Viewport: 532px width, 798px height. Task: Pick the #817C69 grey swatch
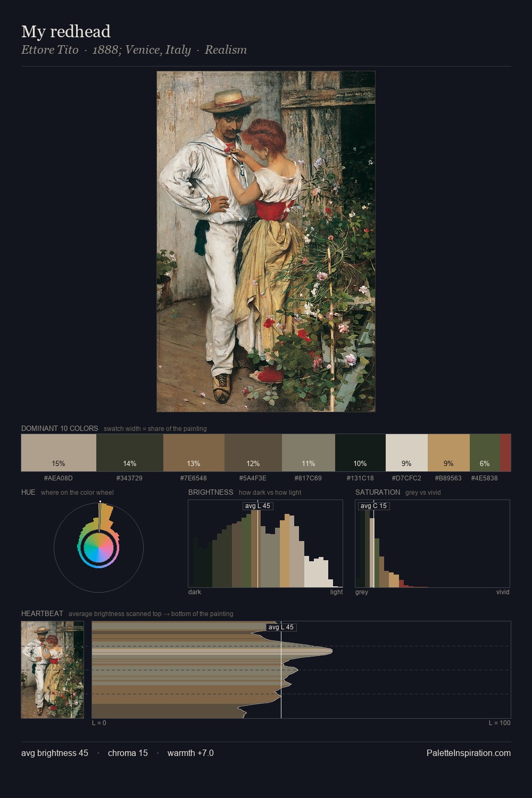309,453
